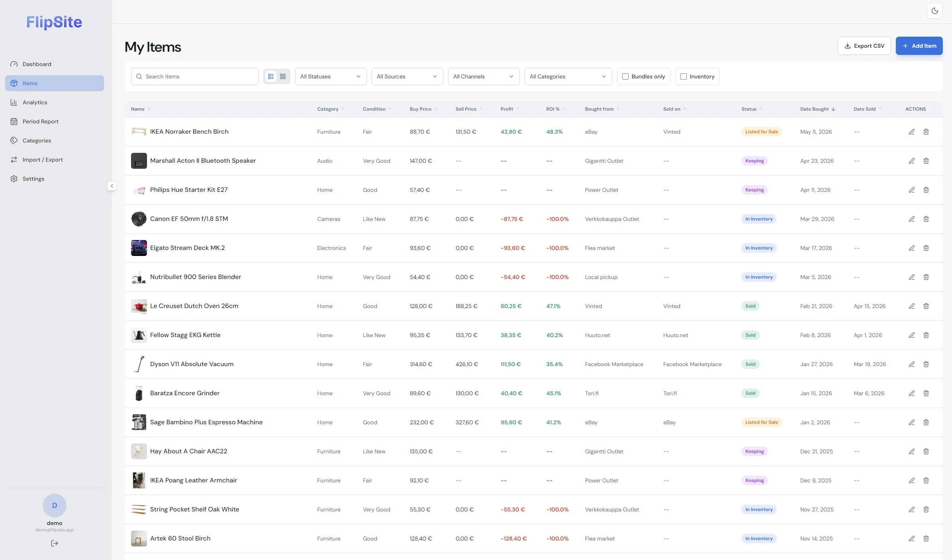Click the In Inventory badge on Canon EF 50mm
This screenshot has width=952, height=560.
click(x=759, y=219)
